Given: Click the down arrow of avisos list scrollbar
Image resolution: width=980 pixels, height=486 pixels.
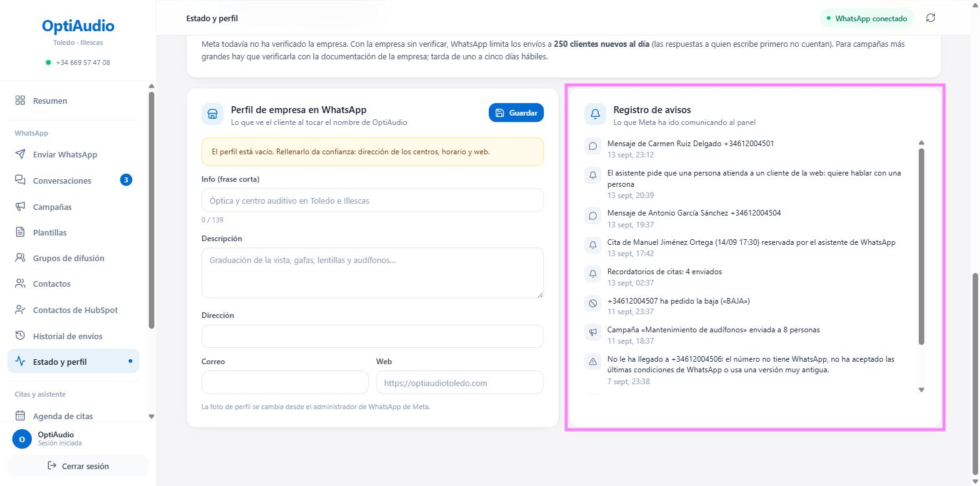Looking at the screenshot, I should point(921,390).
